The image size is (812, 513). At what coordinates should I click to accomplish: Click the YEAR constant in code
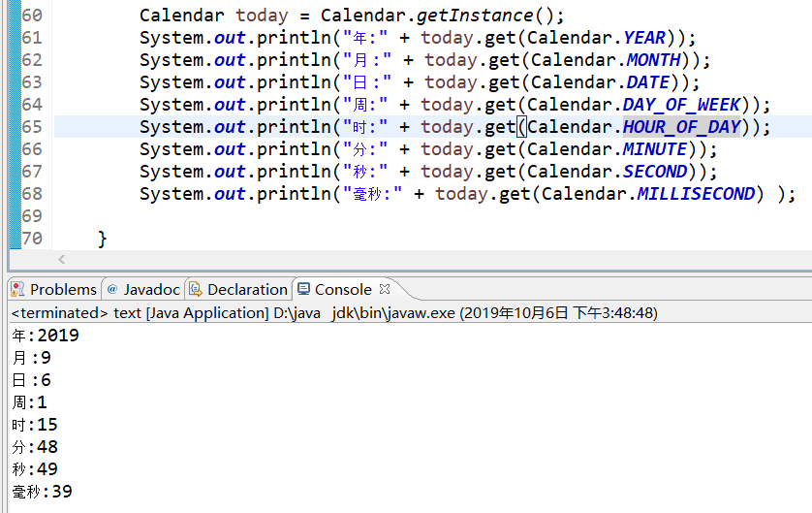[x=644, y=38]
